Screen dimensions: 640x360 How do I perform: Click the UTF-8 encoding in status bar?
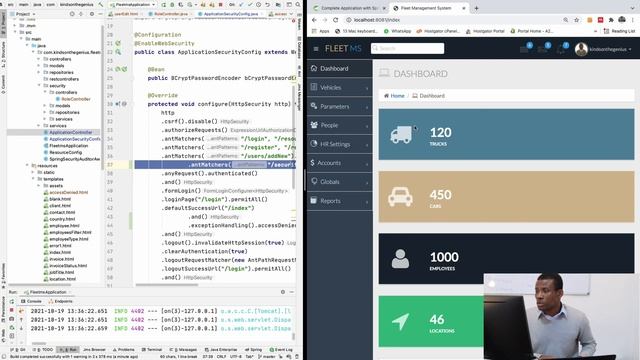point(236,356)
